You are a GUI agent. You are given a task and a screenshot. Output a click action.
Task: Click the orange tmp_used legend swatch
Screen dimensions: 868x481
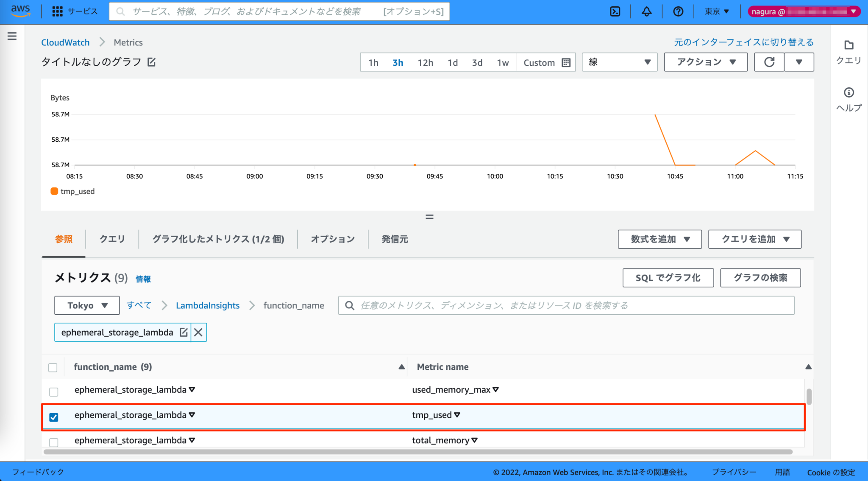click(x=54, y=191)
